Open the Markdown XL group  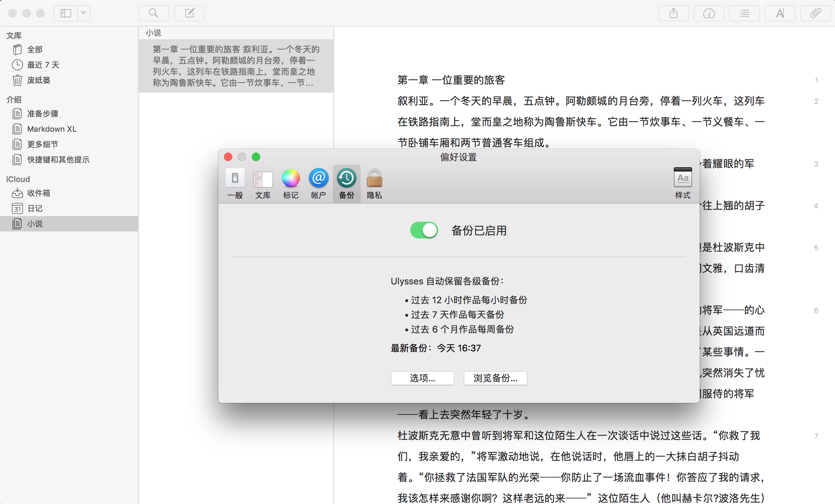tap(69, 129)
